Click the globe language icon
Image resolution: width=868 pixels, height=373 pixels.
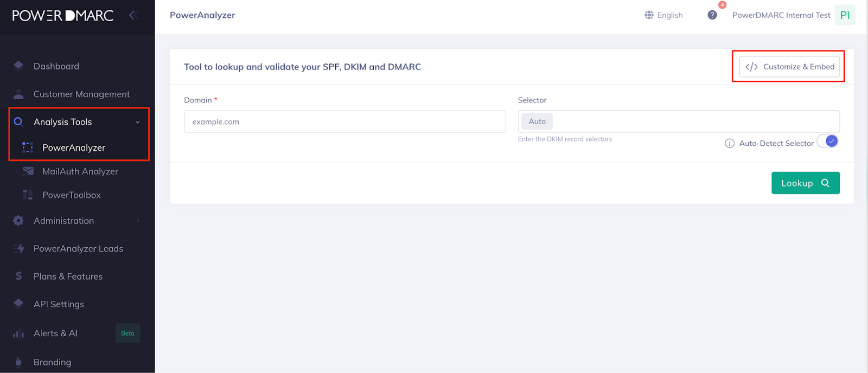[x=649, y=15]
